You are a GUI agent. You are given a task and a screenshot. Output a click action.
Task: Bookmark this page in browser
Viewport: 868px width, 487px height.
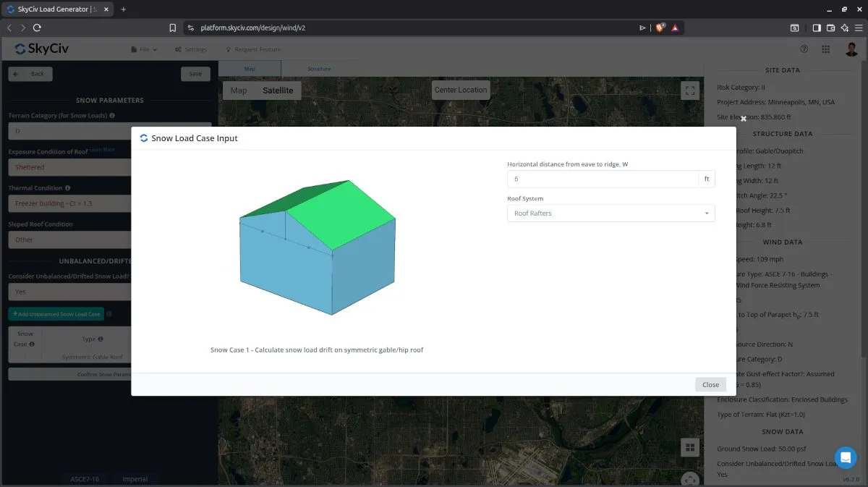point(172,28)
